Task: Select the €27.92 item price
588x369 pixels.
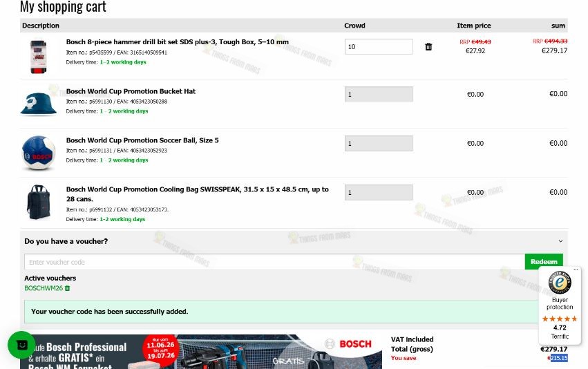Action: coord(475,50)
